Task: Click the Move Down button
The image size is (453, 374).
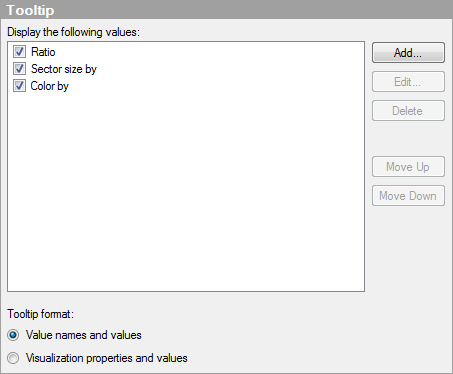Action: click(408, 196)
